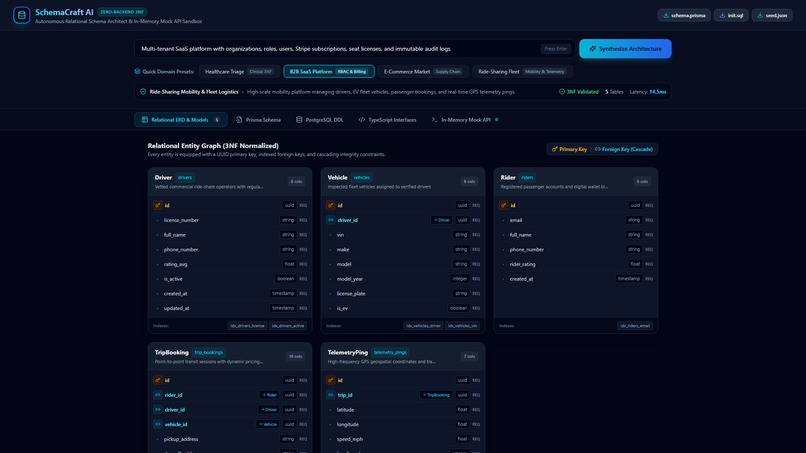Click the shield icon beside Ride-Sharing Mobility
This screenshot has height=453, width=806.
coord(143,92)
